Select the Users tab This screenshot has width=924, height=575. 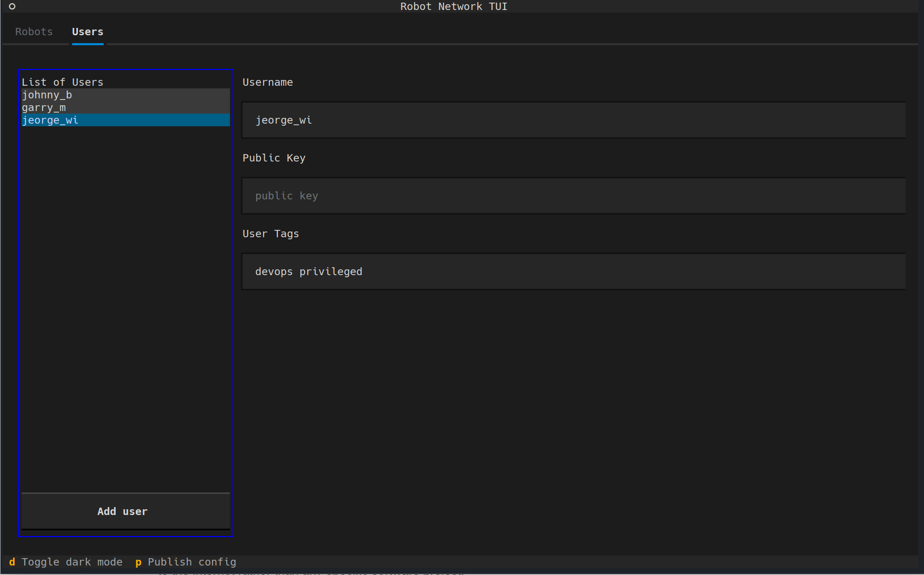pyautogui.click(x=87, y=32)
